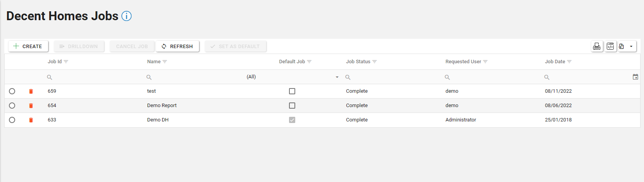Expand the export options dropdown arrow
This screenshot has height=182, width=644.
coord(631,47)
